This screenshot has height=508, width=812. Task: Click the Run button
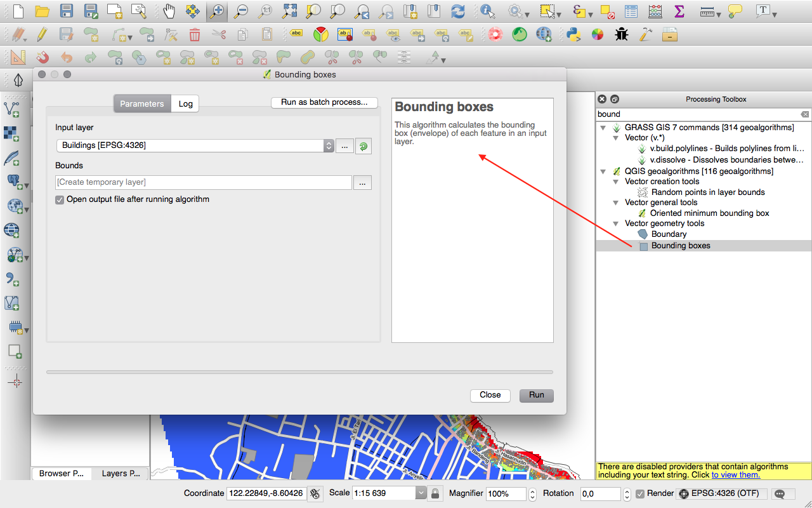pos(537,395)
